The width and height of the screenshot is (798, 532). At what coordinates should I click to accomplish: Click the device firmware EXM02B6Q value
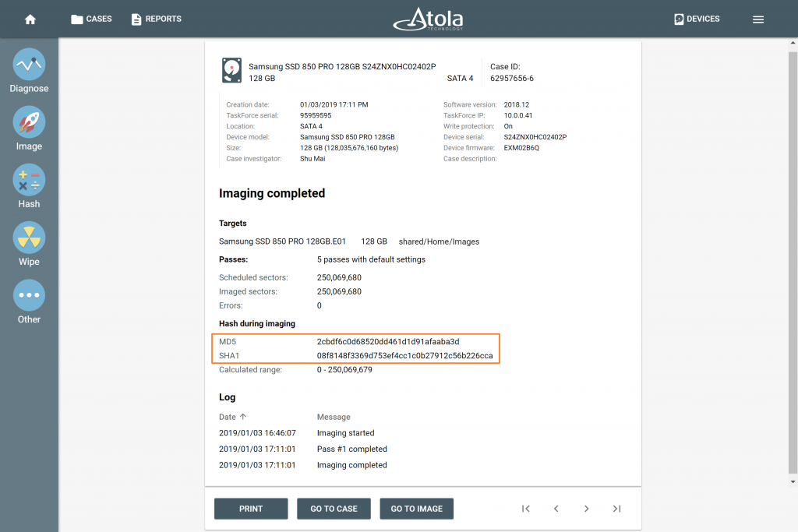pos(521,148)
